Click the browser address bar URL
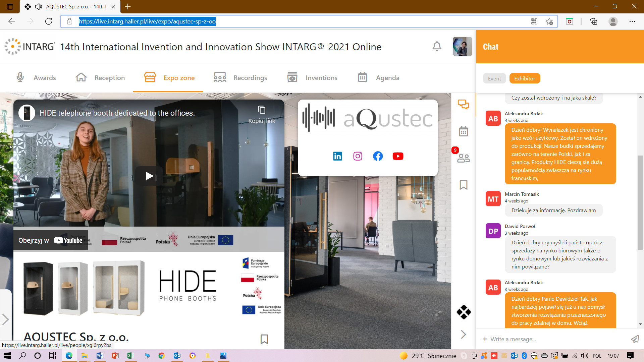Viewport: 644px width, 362px height. (x=147, y=21)
